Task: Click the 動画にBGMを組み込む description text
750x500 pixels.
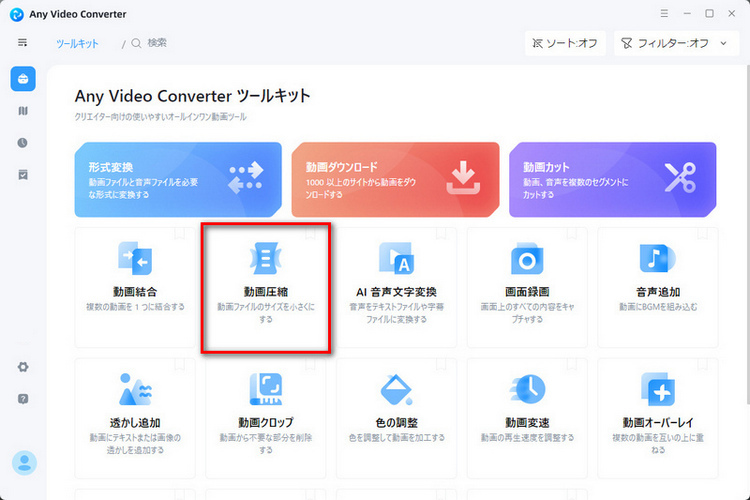Action: coord(658,307)
